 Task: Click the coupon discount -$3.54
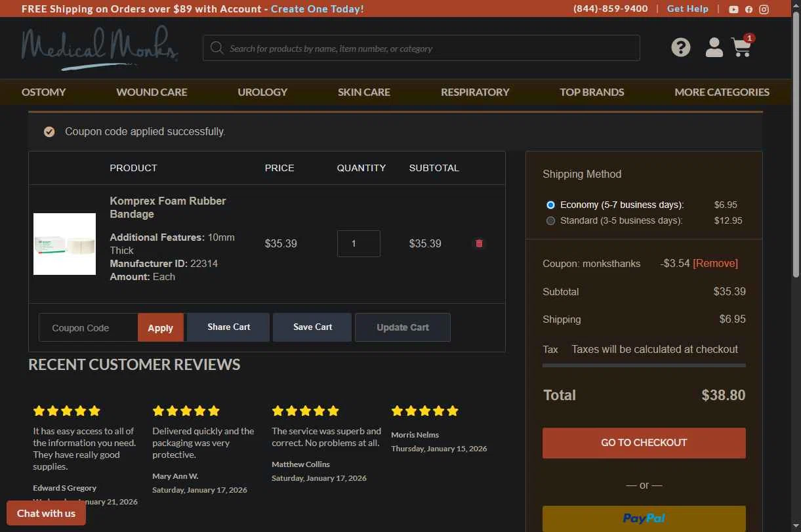coord(675,263)
